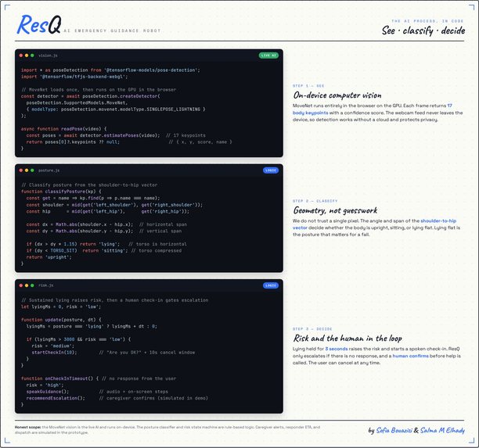Click the red dot in the risk.js window

pos(21,285)
